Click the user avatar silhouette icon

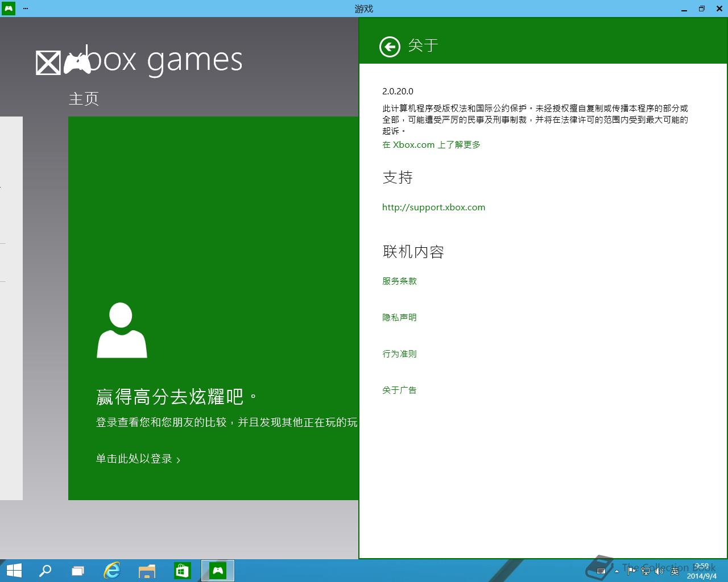pos(122,330)
